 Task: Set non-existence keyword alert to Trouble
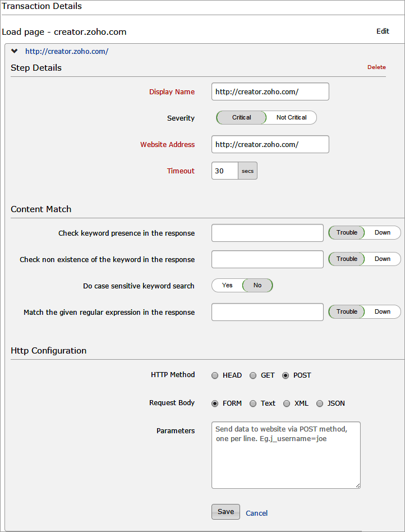click(347, 259)
